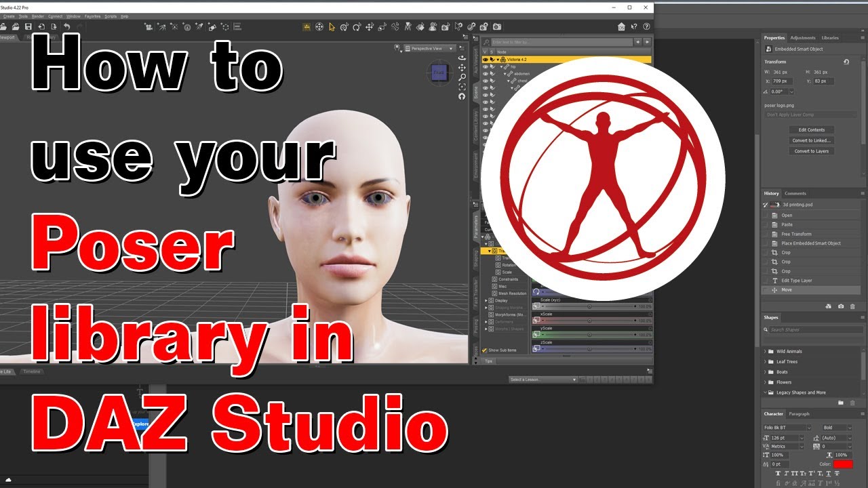This screenshot has width=868, height=488.
Task: Click Convert to Layers button
Action: coord(812,151)
